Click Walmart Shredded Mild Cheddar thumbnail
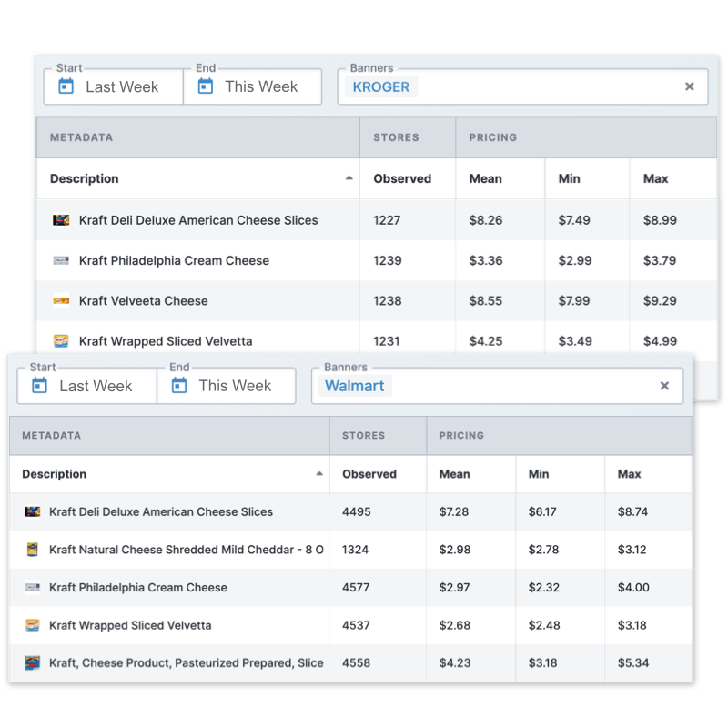The height and width of the screenshot is (728, 728). pyautogui.click(x=32, y=550)
